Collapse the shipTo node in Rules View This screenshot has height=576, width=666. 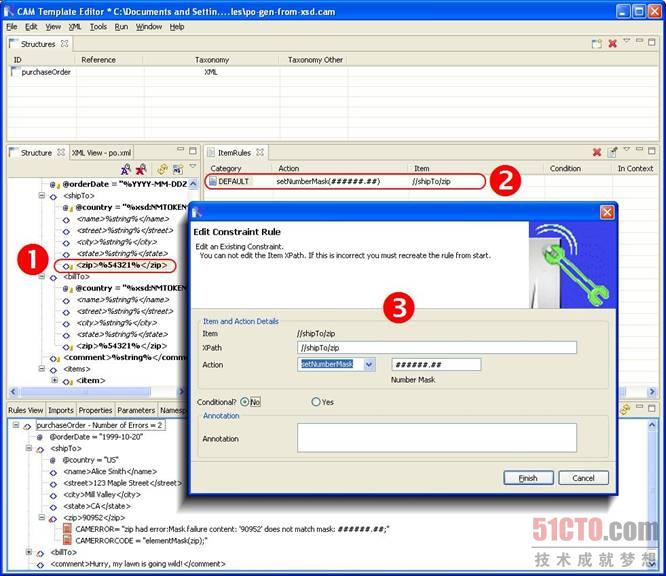29,448
